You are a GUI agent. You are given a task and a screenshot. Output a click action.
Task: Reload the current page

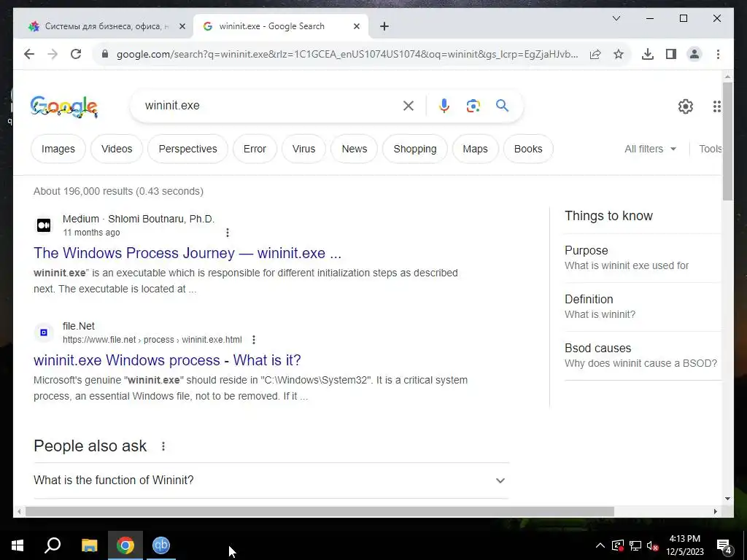76,54
